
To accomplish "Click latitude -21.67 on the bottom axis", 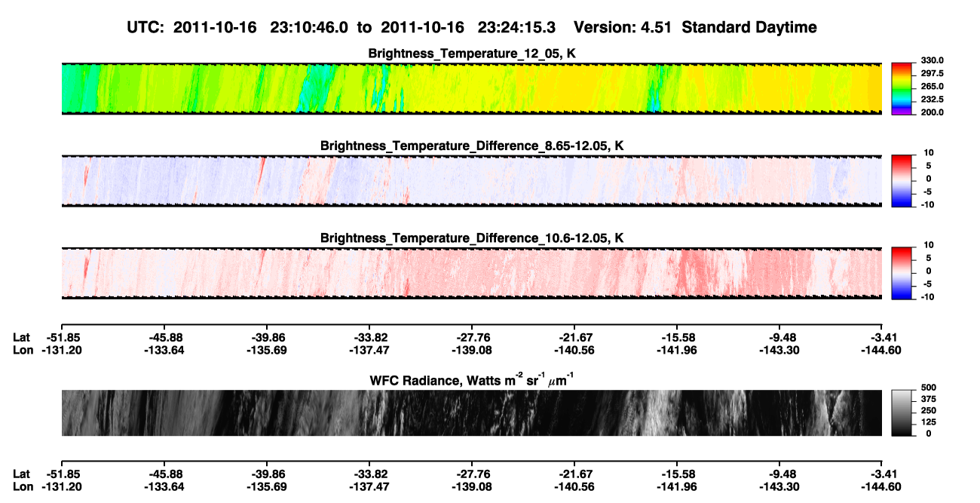I will [x=574, y=474].
